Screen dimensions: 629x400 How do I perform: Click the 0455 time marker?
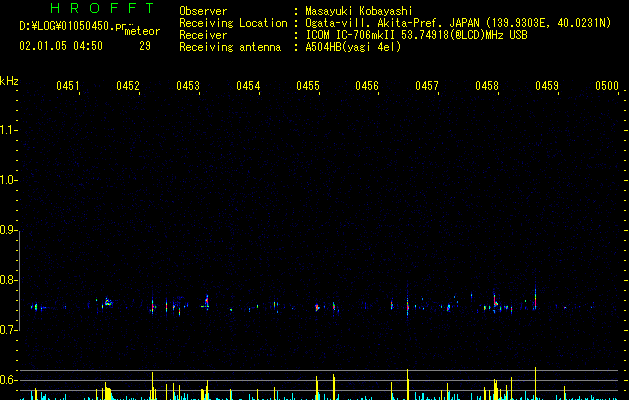pyautogui.click(x=308, y=86)
